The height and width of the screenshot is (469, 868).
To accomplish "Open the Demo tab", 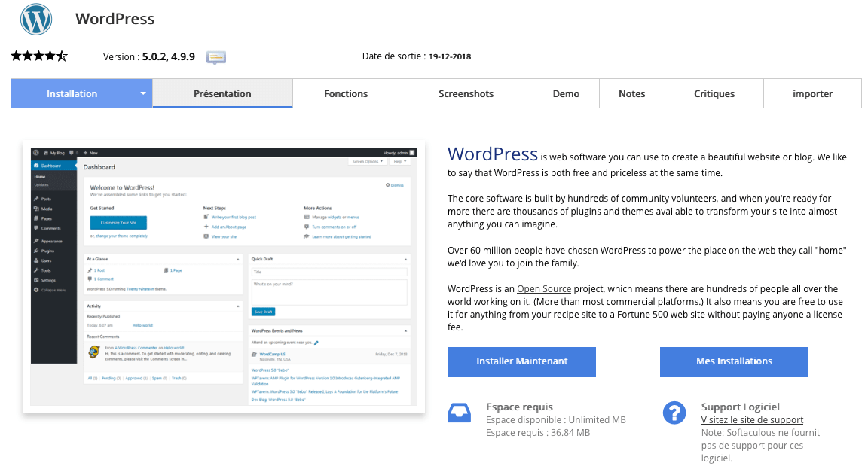I will click(567, 93).
